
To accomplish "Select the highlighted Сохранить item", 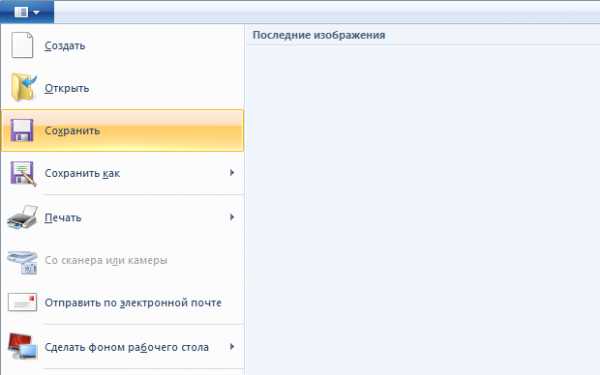I will click(x=122, y=130).
